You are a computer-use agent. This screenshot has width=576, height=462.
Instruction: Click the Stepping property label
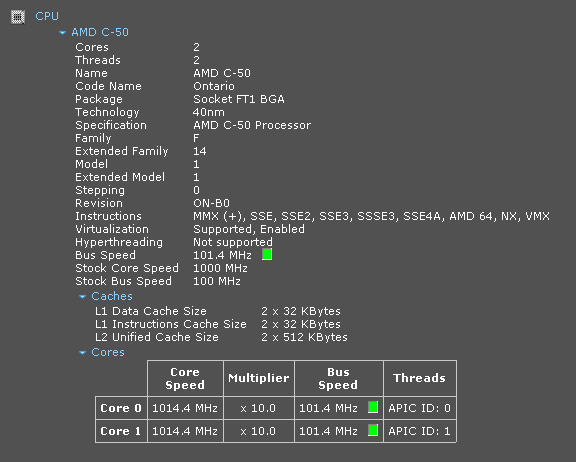tap(100, 190)
